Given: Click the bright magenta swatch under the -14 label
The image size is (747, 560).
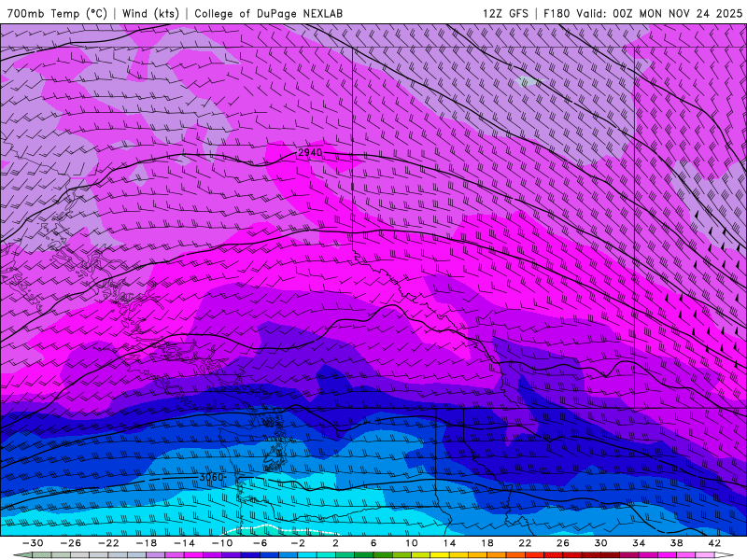Looking at the screenshot, I should pos(194,555).
